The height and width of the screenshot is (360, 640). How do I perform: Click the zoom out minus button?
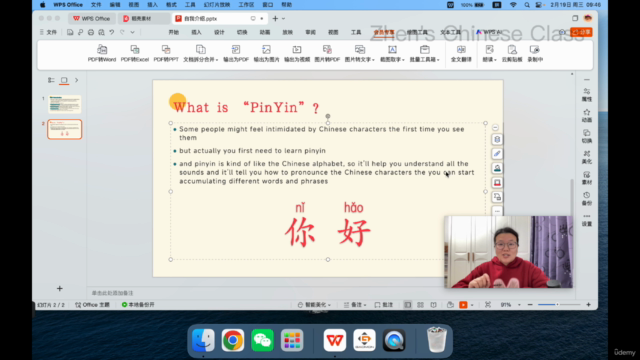(x=530, y=305)
